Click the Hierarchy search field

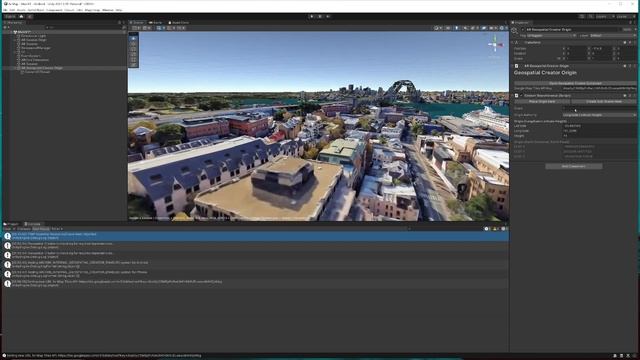[x=85, y=27]
